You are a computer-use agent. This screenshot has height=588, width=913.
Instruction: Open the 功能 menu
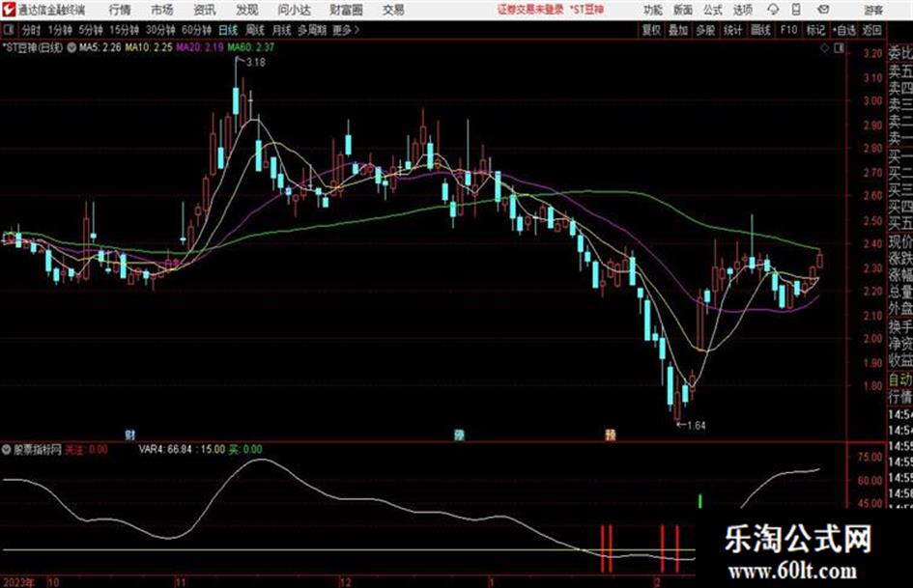(x=653, y=10)
